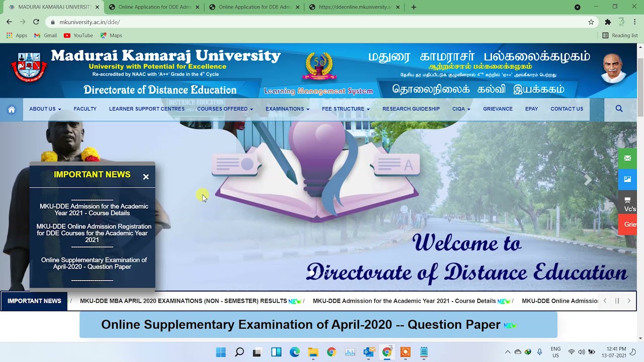Open MKU-DDE Admission Course Details in popup
This screenshot has height=362, width=644.
point(94,210)
